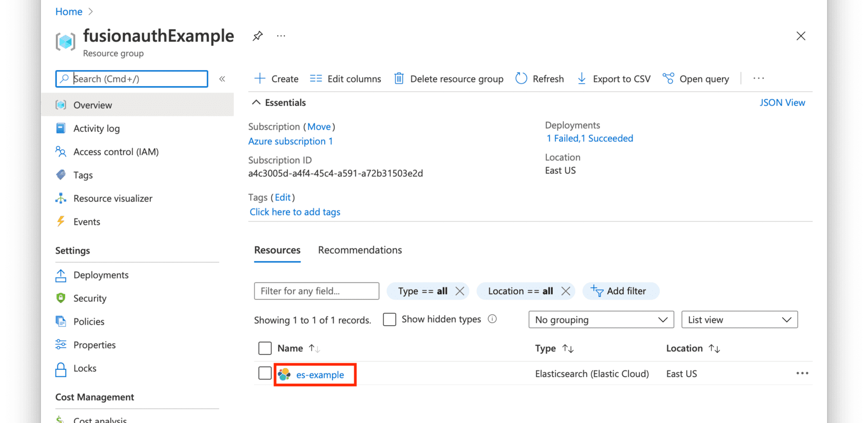Screen dimensions: 868x423
Task: Switch to the Resources tab
Action: (277, 250)
